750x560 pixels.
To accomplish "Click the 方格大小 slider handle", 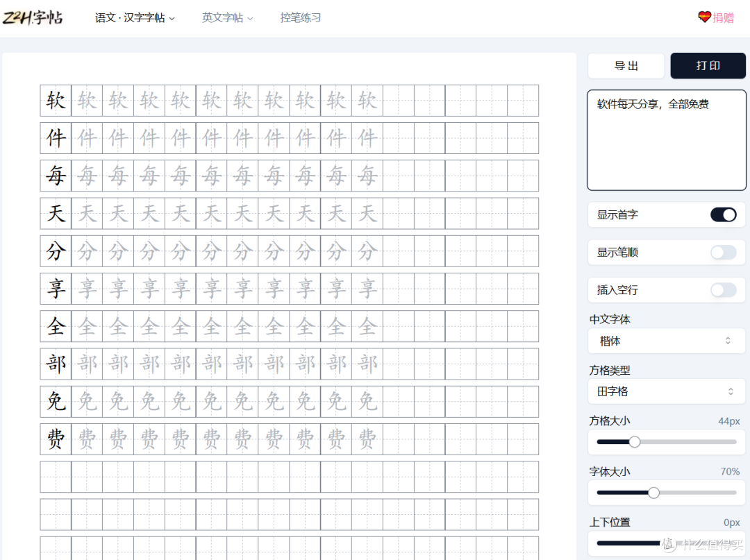I will 634,442.
